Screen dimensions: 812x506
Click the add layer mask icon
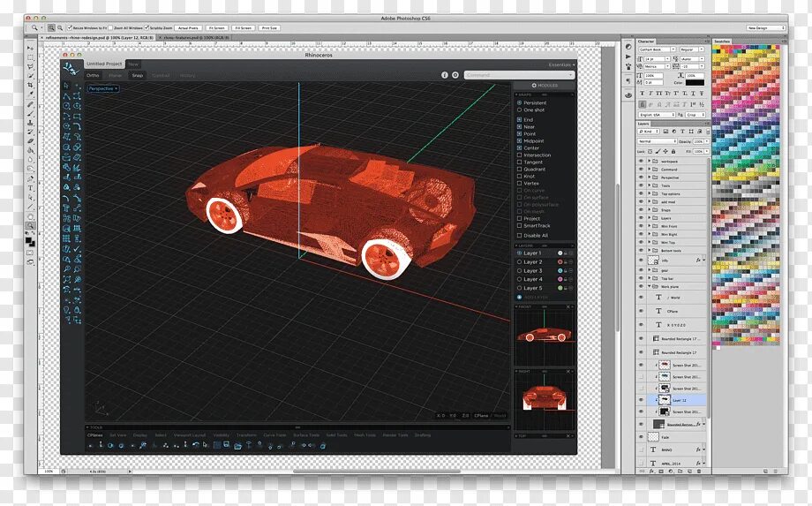[x=661, y=472]
